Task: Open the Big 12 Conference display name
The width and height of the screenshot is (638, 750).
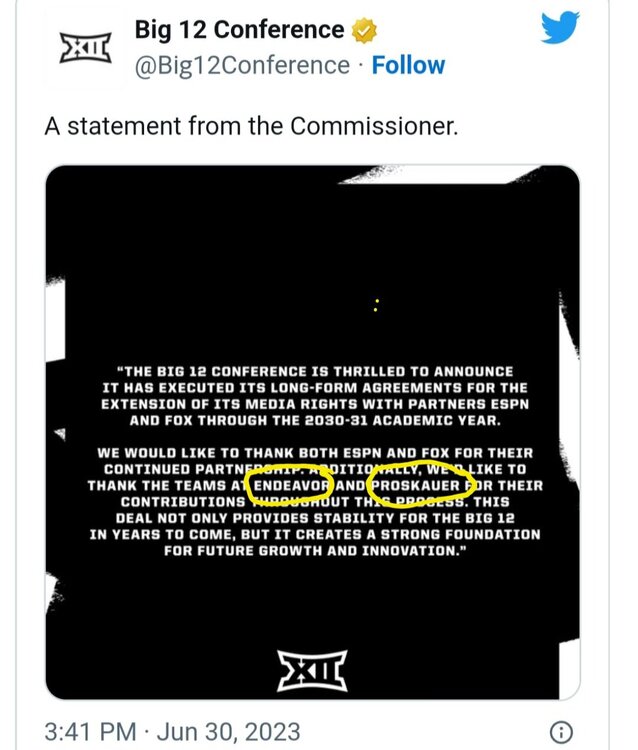Action: [239, 31]
